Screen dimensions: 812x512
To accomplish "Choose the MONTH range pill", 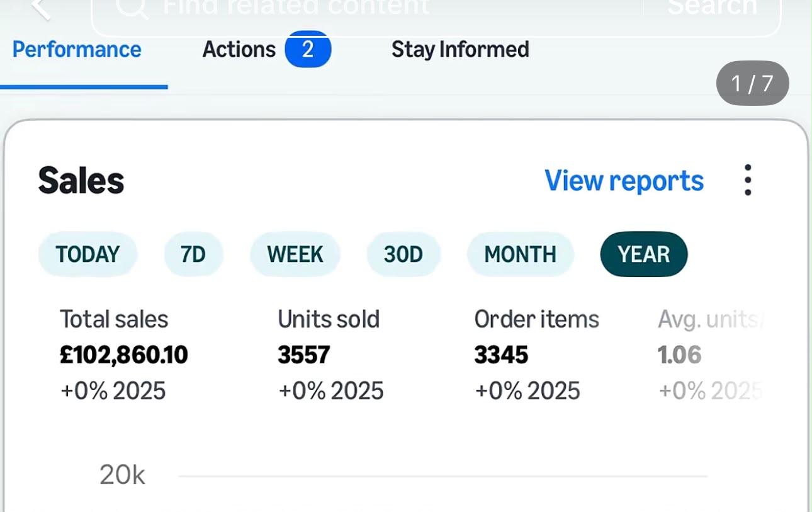I will 520,254.
